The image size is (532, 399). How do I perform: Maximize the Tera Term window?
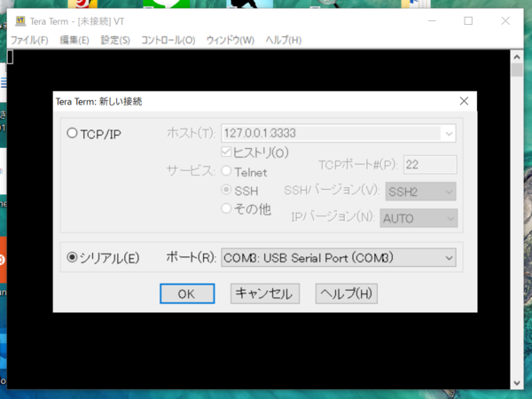468,21
